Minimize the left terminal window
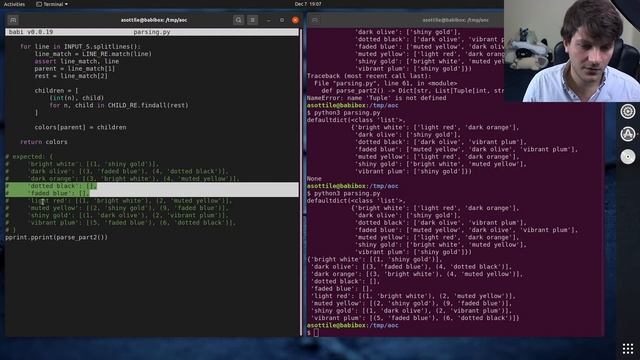640x360 pixels. [x=268, y=20]
